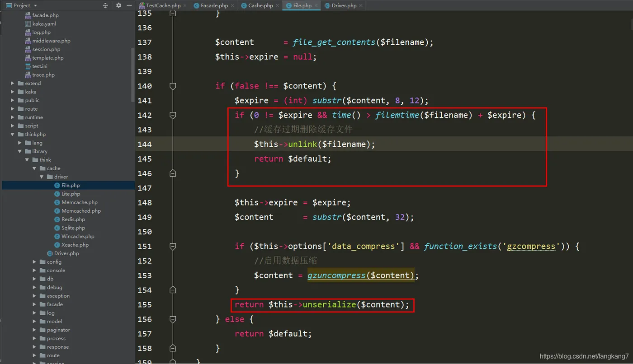Image resolution: width=633 pixels, height=364 pixels.
Task: Expand the config folder arrow
Action: pos(34,262)
